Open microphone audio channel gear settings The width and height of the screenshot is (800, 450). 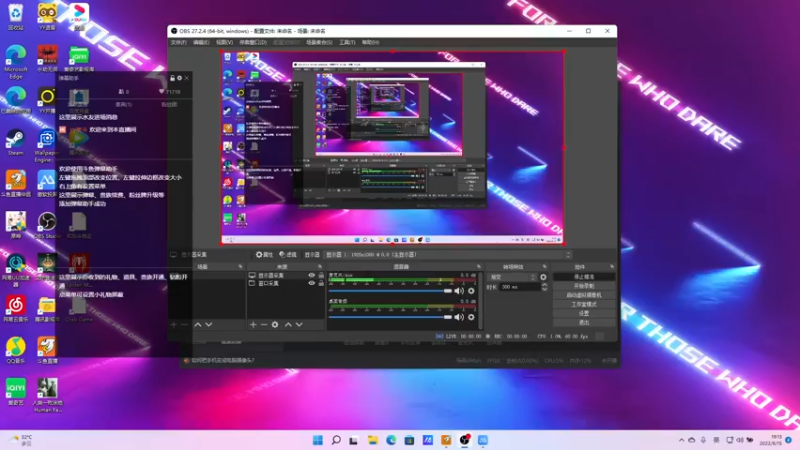[471, 291]
